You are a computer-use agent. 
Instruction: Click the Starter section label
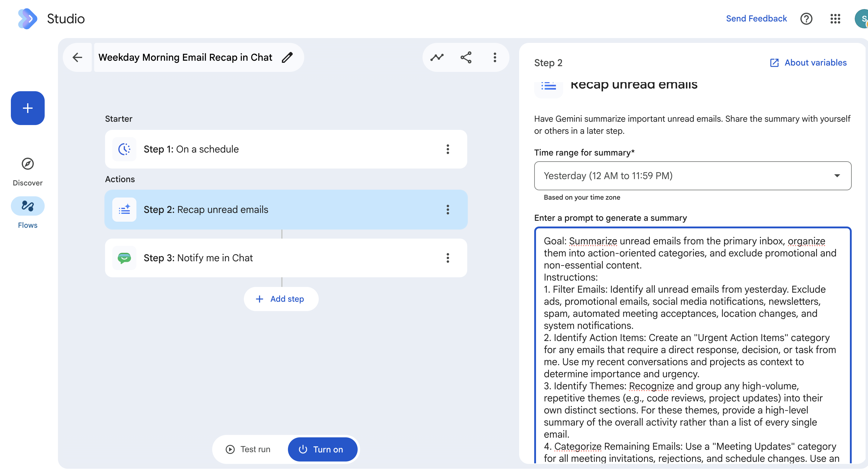point(119,119)
